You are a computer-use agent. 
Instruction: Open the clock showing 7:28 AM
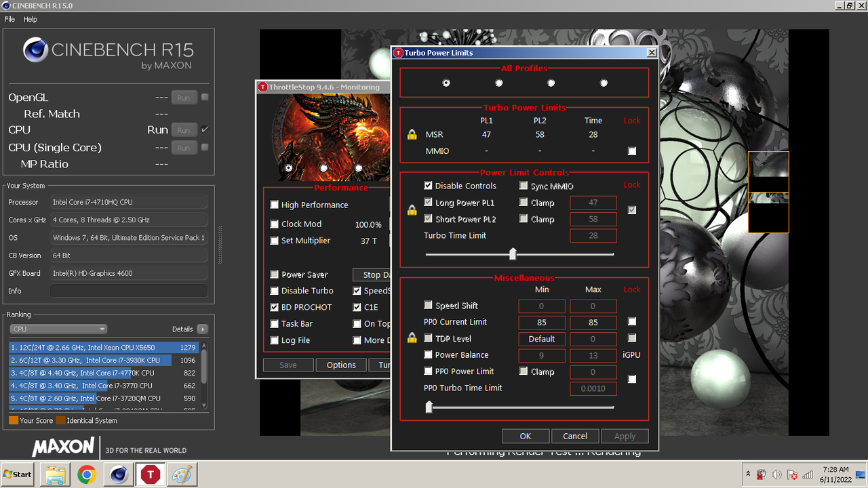[x=834, y=474]
